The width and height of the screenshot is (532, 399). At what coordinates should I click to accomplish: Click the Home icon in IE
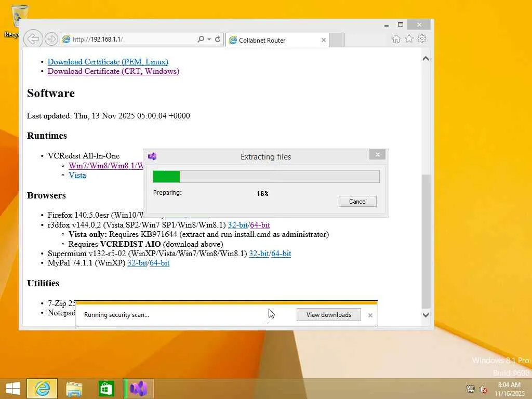pos(396,38)
